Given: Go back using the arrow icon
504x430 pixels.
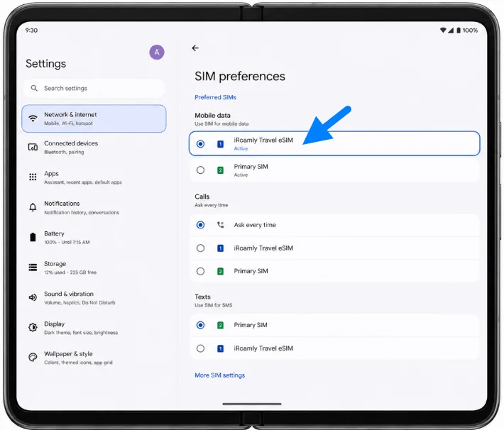Looking at the screenshot, I should click(195, 48).
